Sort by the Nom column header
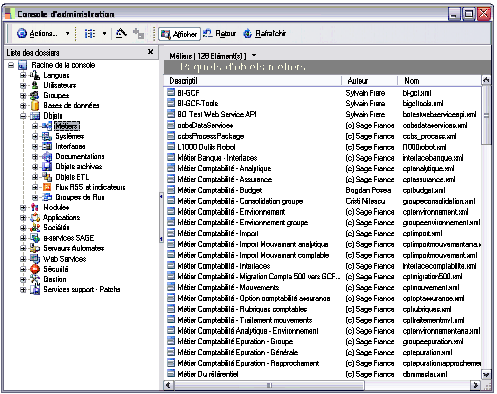Screen dimensions: 497x394 [x=440, y=81]
